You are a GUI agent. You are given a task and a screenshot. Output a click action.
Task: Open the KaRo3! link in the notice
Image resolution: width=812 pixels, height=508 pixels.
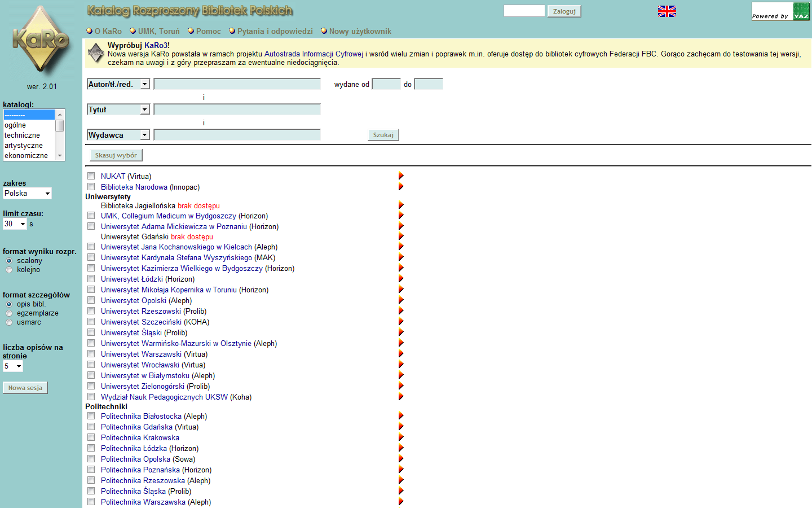pos(157,45)
